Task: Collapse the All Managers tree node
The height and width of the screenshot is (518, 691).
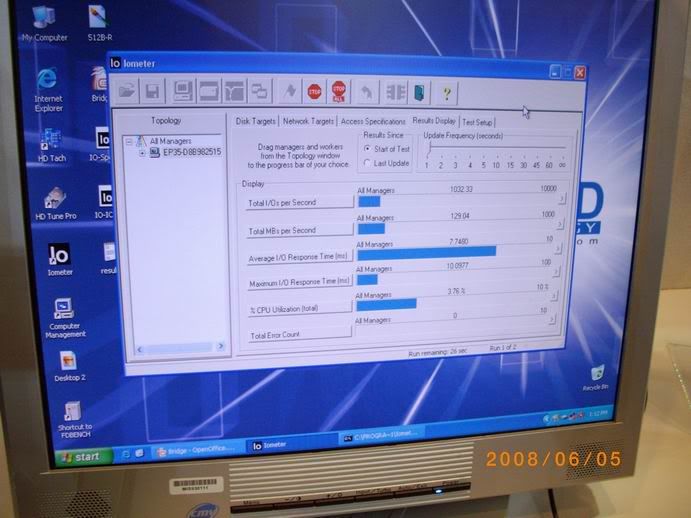Action: [128, 141]
